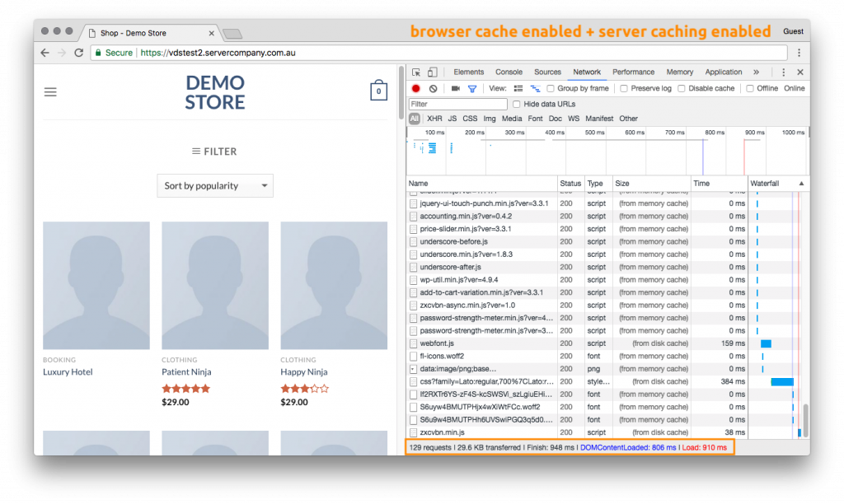The image size is (844, 504).
Task: Expand the hidden DevTools tabs chevron
Action: (x=756, y=72)
